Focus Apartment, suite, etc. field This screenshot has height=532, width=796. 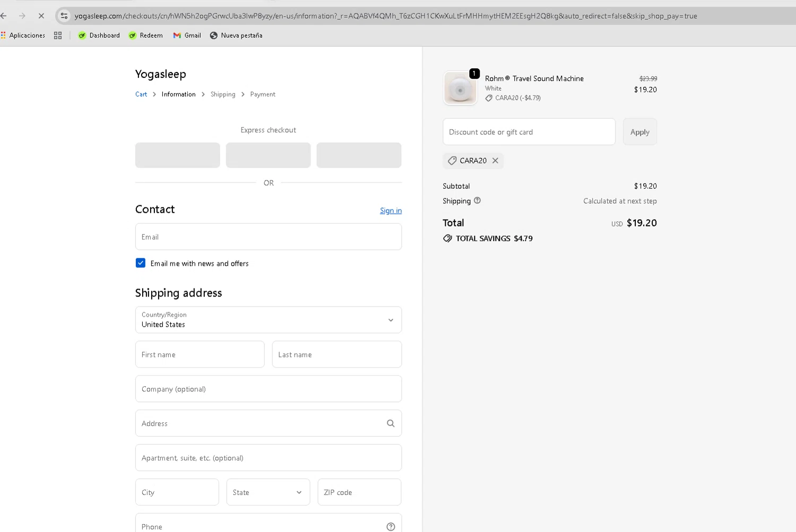point(269,458)
